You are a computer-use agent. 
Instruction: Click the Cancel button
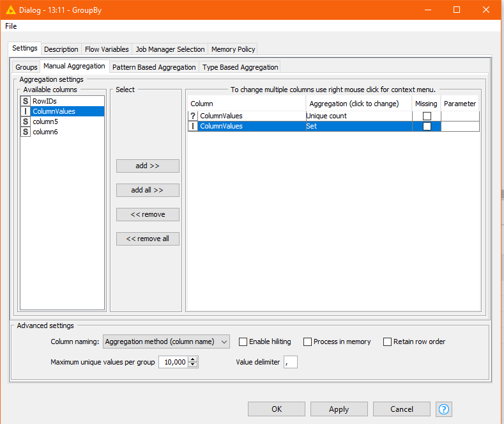(x=401, y=409)
